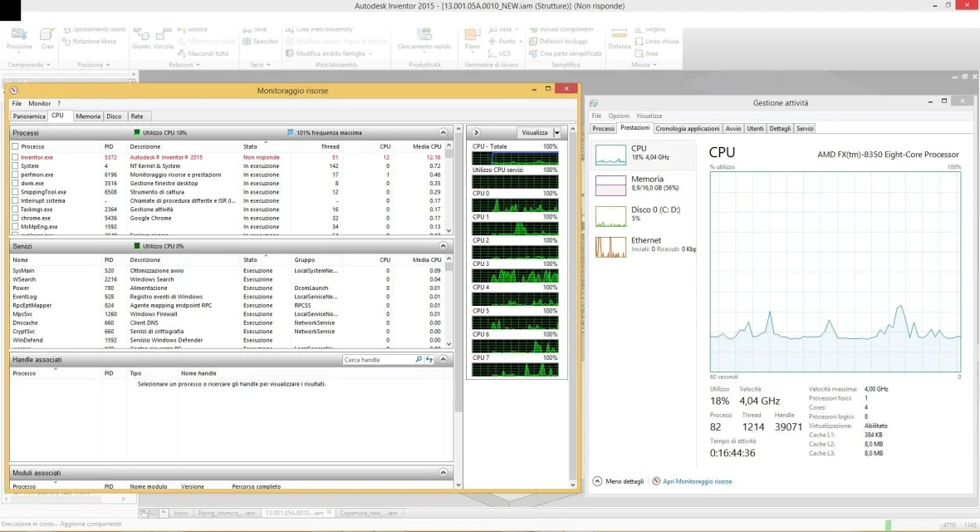This screenshot has height=532, width=980.
Task: Check the Taskmgr.exe process checkbox
Action: tap(15, 209)
